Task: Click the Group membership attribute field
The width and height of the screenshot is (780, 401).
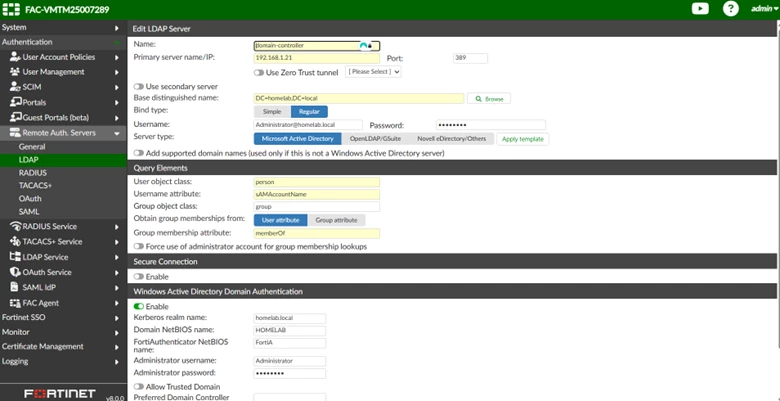Action: 316,233
